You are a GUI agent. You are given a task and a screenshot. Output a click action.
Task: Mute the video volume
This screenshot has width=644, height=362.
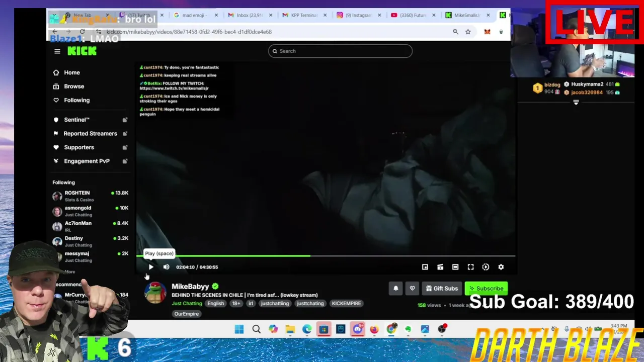[x=166, y=267]
